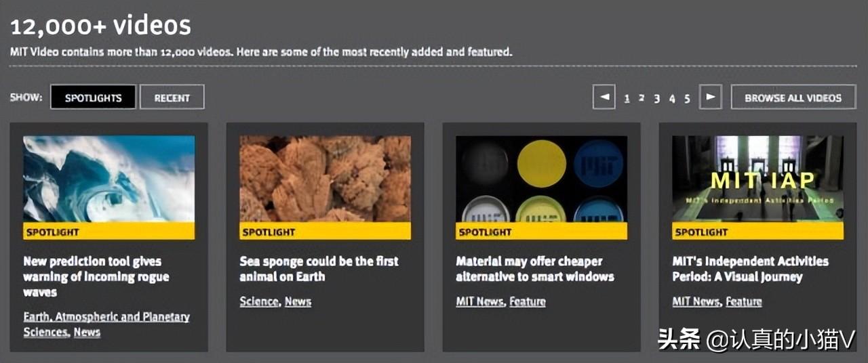Follow Earth, Atmospheric and Planetary Sciences link
The width and height of the screenshot is (868, 363).
(106, 324)
